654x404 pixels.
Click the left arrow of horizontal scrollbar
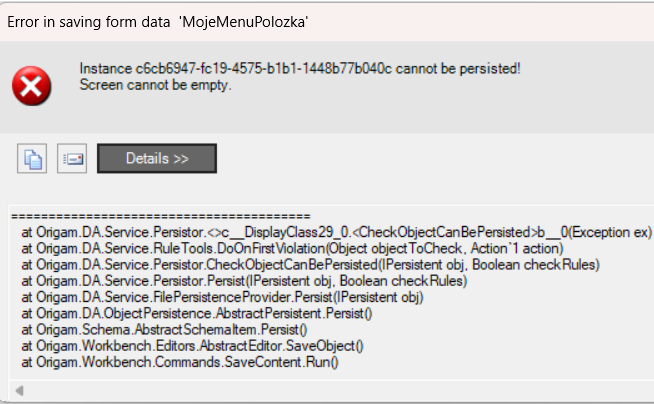[x=19, y=391]
